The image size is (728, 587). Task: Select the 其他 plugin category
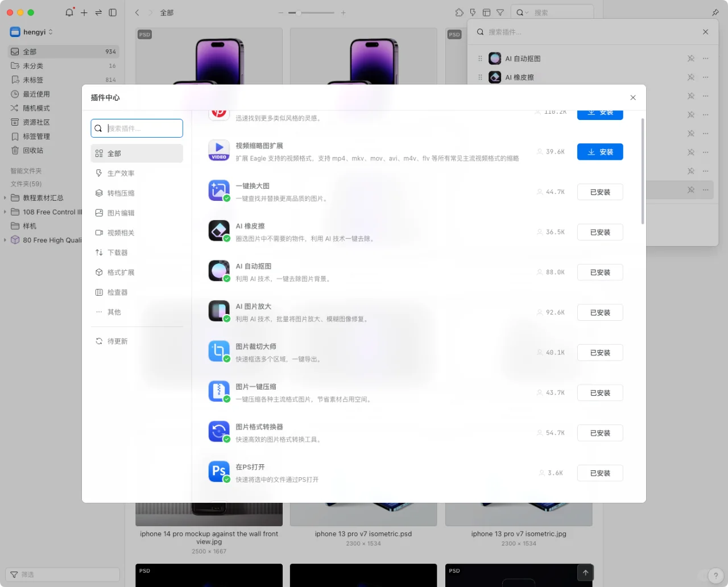[x=136, y=312]
